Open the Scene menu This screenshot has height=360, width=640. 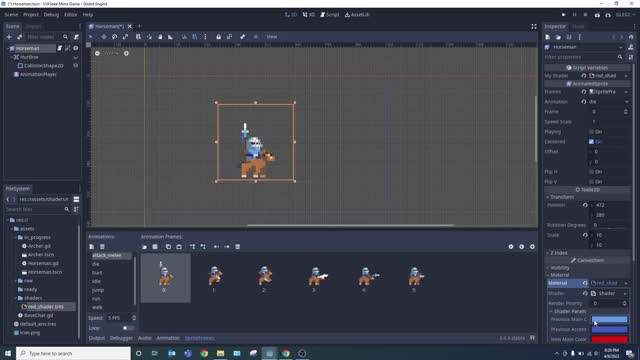[11, 15]
